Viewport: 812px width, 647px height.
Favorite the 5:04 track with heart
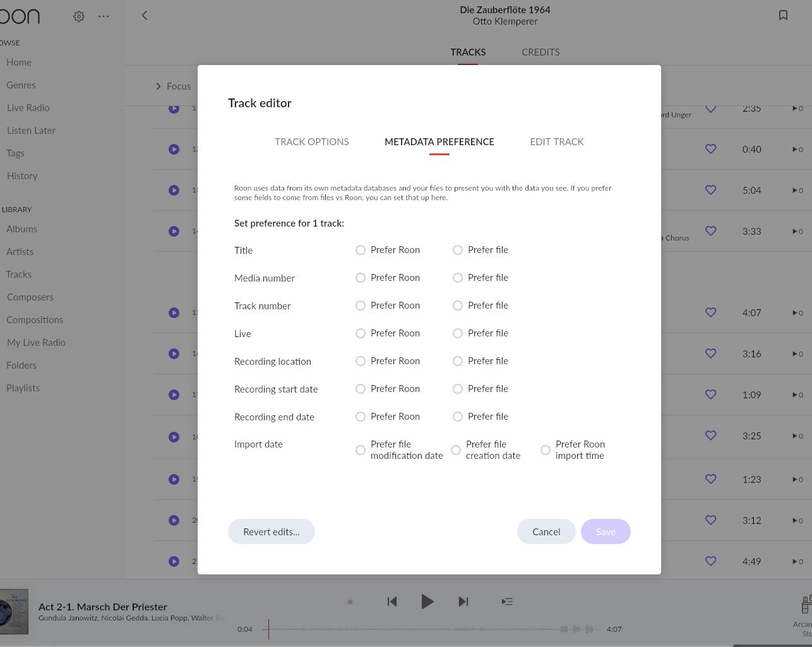[x=711, y=190]
